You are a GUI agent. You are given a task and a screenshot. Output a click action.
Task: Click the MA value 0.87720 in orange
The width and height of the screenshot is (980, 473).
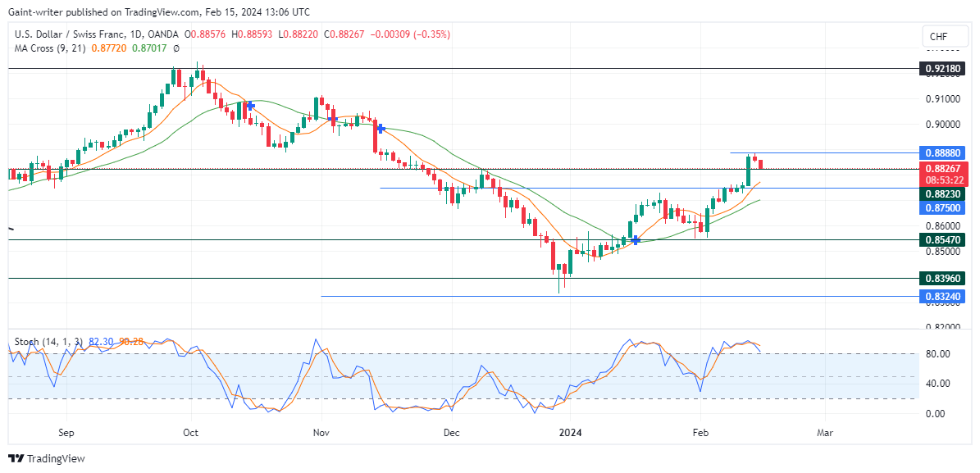click(108, 48)
